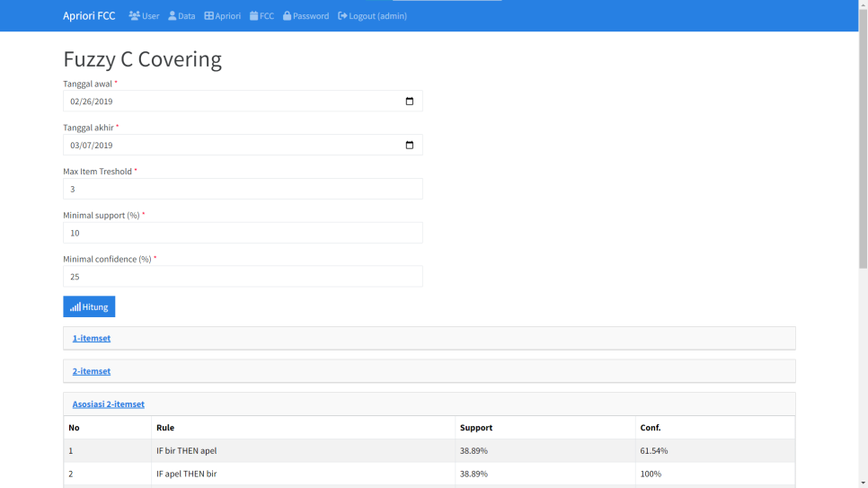
Task: Collapse the Asosiasi 2-itemset panel
Action: pos(108,404)
